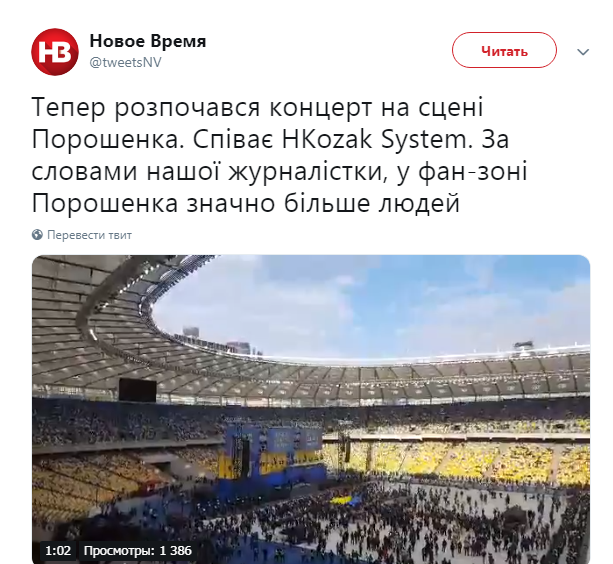The image size is (613, 564).
Task: Open the Новое Время profile name
Action: tap(148, 41)
